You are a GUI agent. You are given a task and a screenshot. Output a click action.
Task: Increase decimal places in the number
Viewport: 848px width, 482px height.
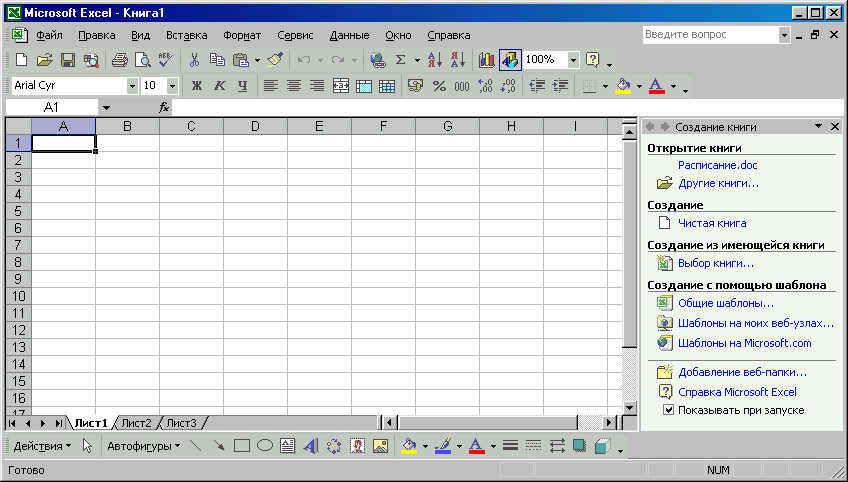[485, 85]
